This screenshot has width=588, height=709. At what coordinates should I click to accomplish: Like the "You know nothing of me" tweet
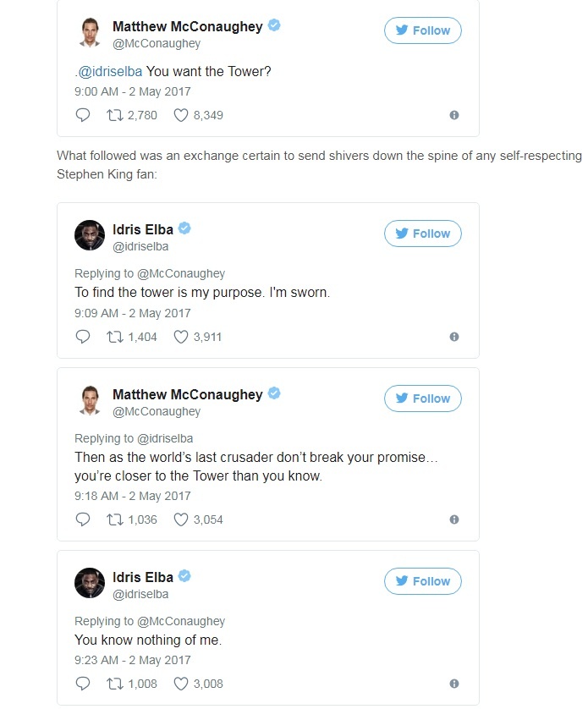pos(180,684)
